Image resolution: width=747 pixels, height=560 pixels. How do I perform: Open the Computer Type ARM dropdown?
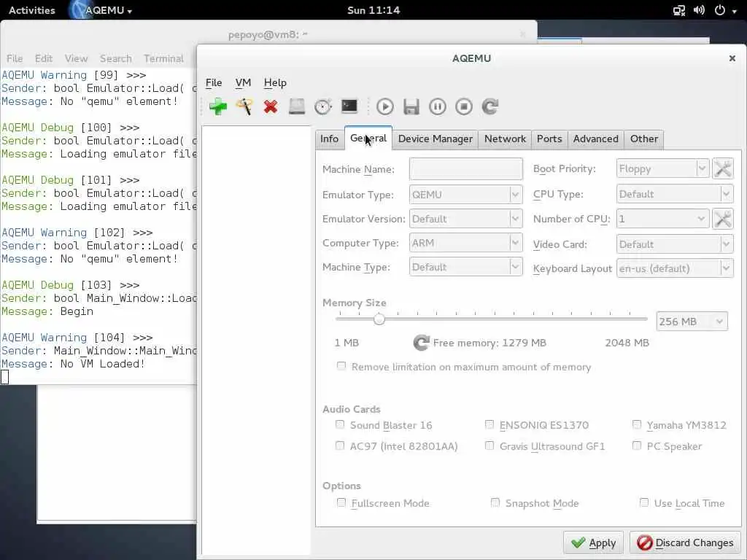click(466, 243)
